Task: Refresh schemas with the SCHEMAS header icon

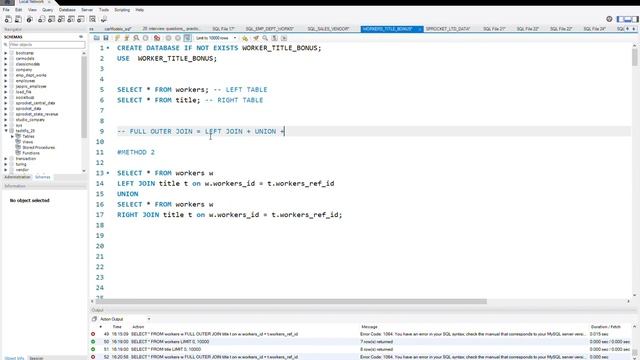Action: [x=80, y=37]
